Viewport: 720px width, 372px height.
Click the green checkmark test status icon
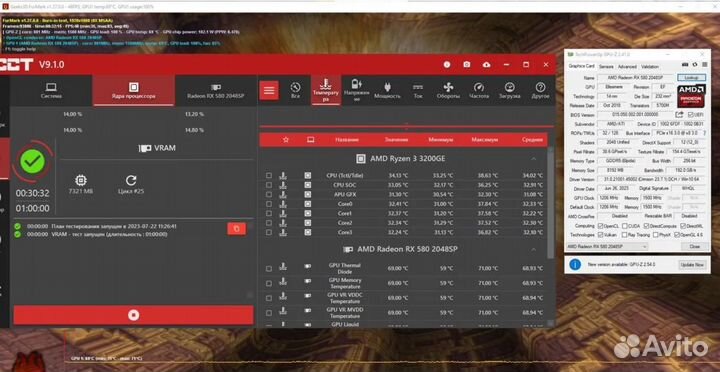coord(33,162)
